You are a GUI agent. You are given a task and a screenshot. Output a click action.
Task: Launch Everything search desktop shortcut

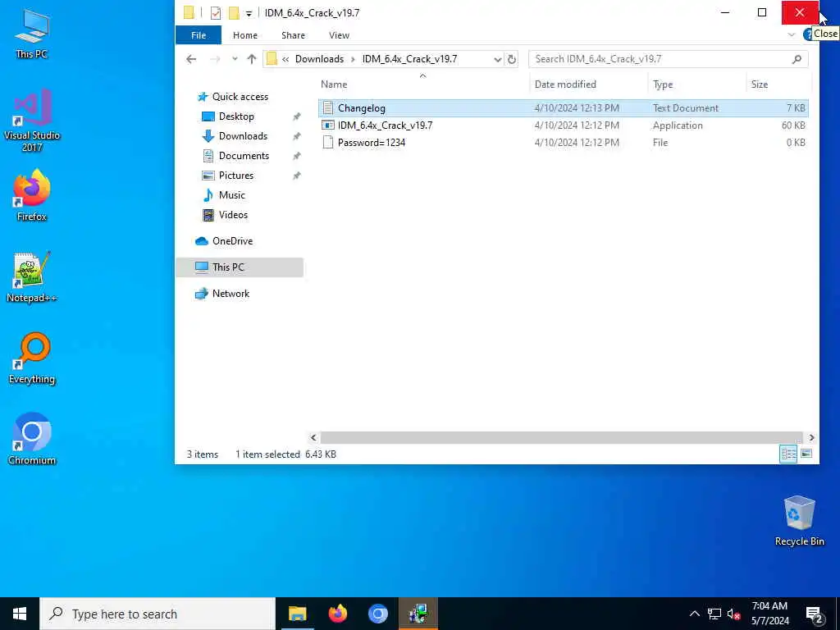coord(32,358)
